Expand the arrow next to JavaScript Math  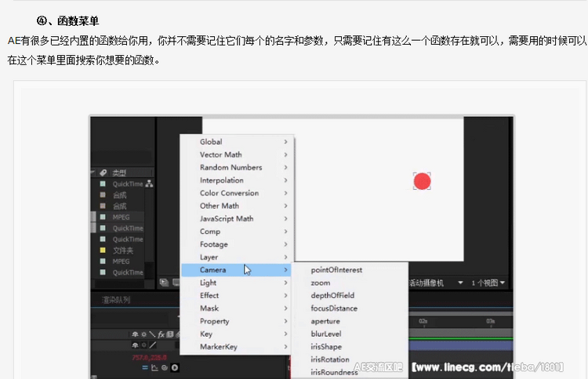(x=285, y=218)
